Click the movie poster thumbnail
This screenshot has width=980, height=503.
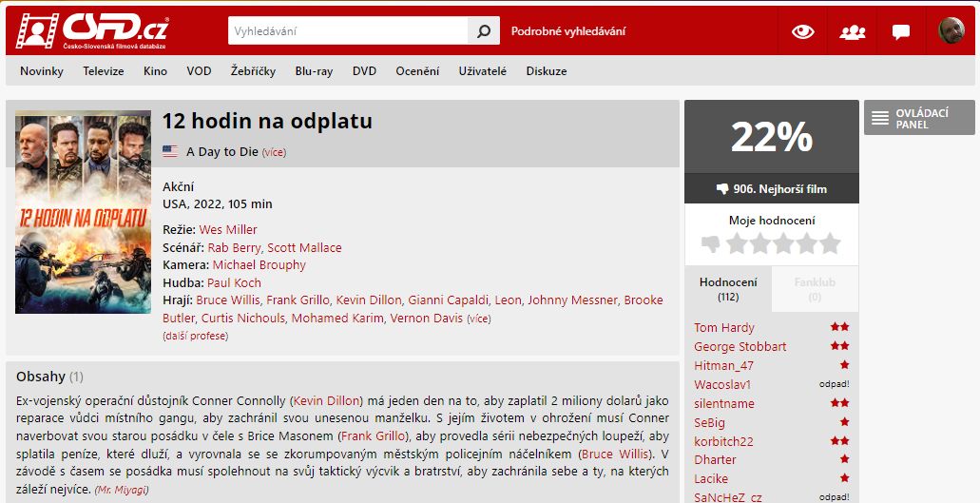point(83,212)
